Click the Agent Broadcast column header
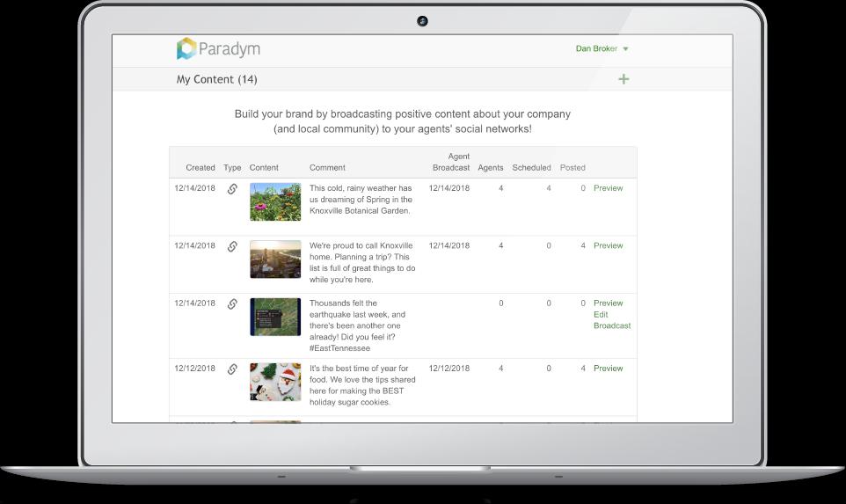This screenshot has width=846, height=504. pos(451,162)
